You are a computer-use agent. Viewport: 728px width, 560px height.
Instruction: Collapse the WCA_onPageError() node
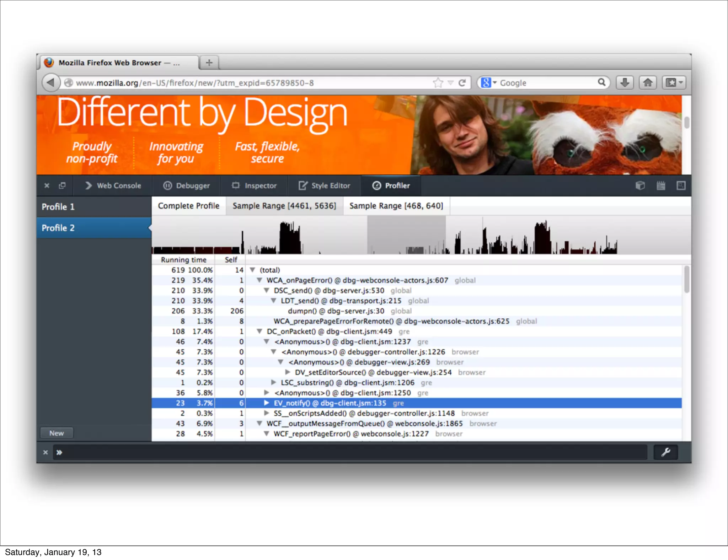tap(259, 280)
